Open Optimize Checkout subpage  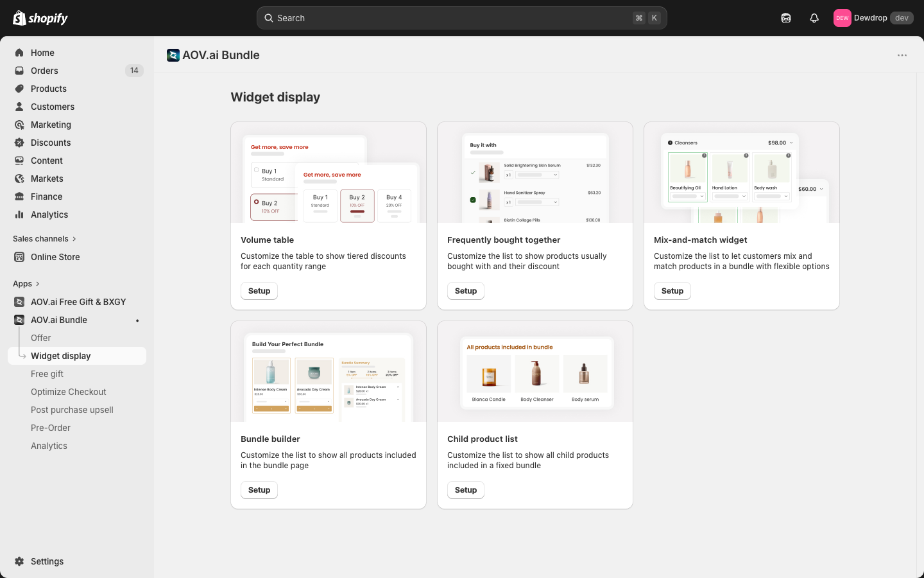(x=77, y=392)
